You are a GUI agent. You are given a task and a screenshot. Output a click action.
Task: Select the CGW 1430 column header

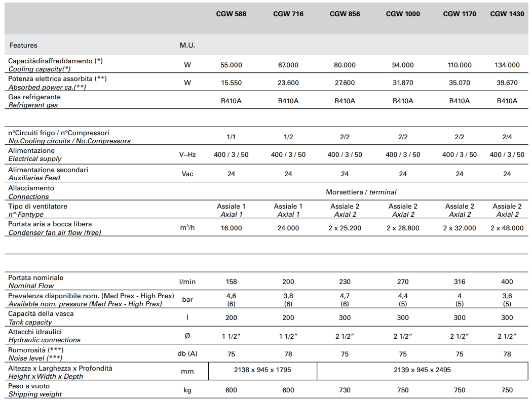pos(507,14)
